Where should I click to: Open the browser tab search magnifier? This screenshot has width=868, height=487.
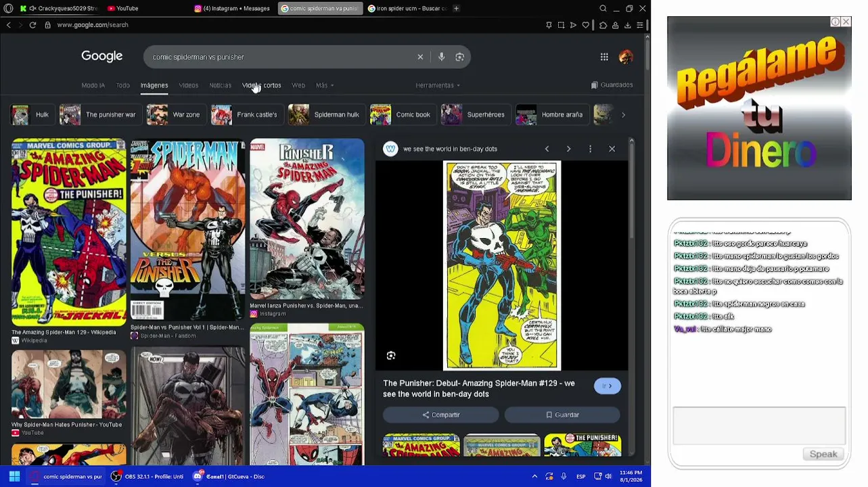[603, 8]
